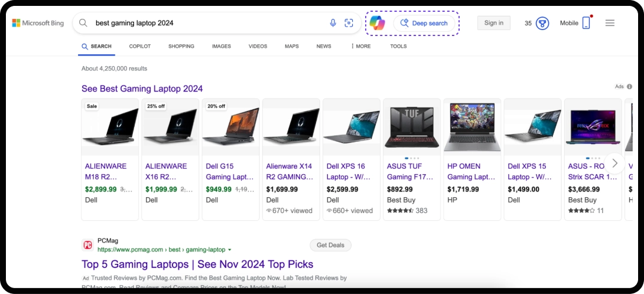The image size is (644, 294).
Task: Open Dell XPS 16 laptop image
Action: point(352,126)
